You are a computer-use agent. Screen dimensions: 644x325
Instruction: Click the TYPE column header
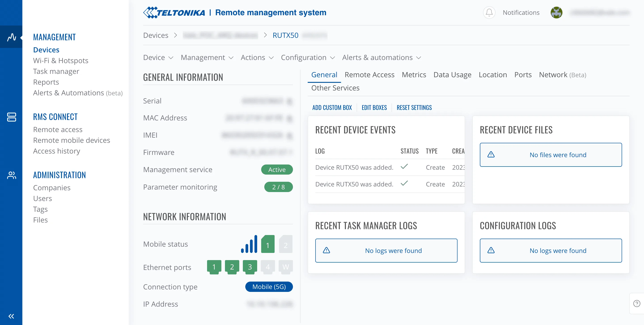click(x=432, y=151)
